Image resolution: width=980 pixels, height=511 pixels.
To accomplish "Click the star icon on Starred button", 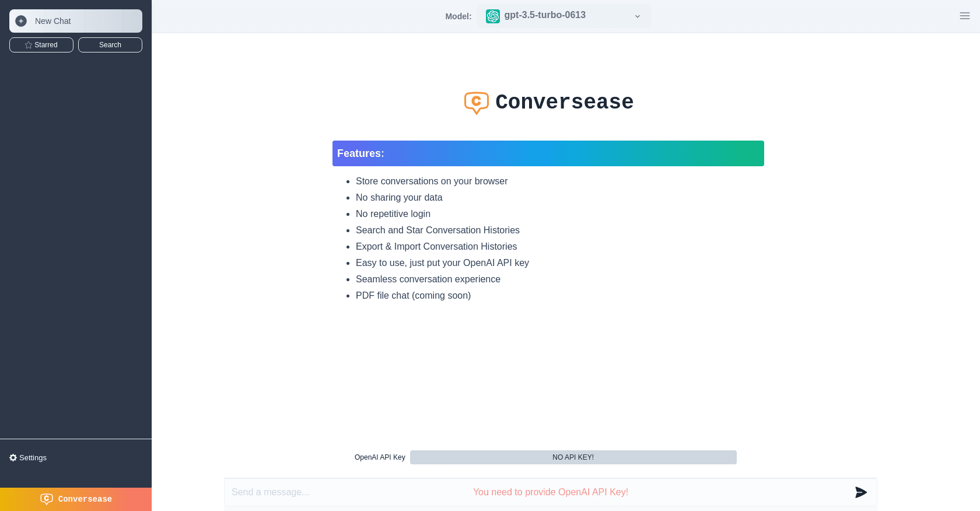I will click(x=29, y=45).
